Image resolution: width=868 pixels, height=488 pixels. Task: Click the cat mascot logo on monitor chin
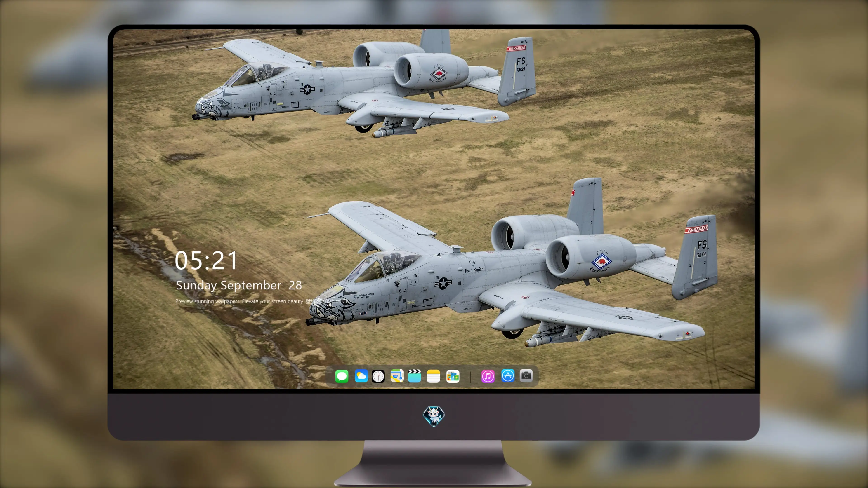pyautogui.click(x=434, y=416)
